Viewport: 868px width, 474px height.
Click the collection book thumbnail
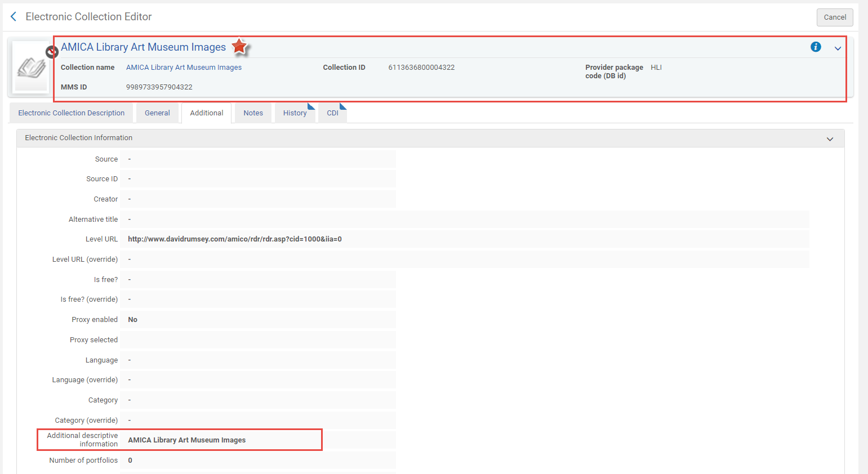31,68
